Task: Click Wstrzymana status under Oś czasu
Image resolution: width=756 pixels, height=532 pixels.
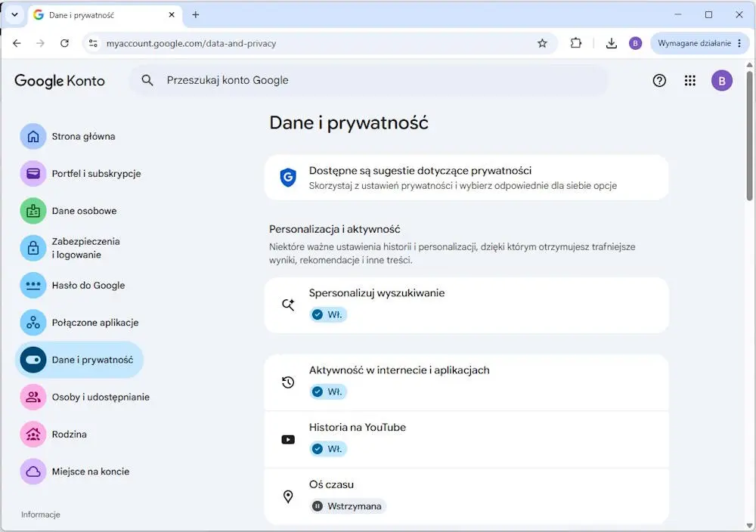Action: pos(348,506)
